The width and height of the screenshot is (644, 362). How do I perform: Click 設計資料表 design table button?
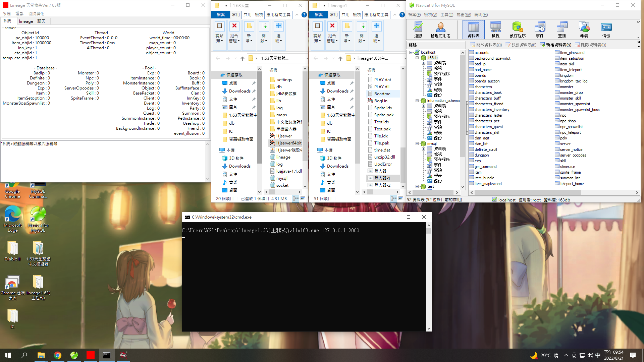point(521,45)
